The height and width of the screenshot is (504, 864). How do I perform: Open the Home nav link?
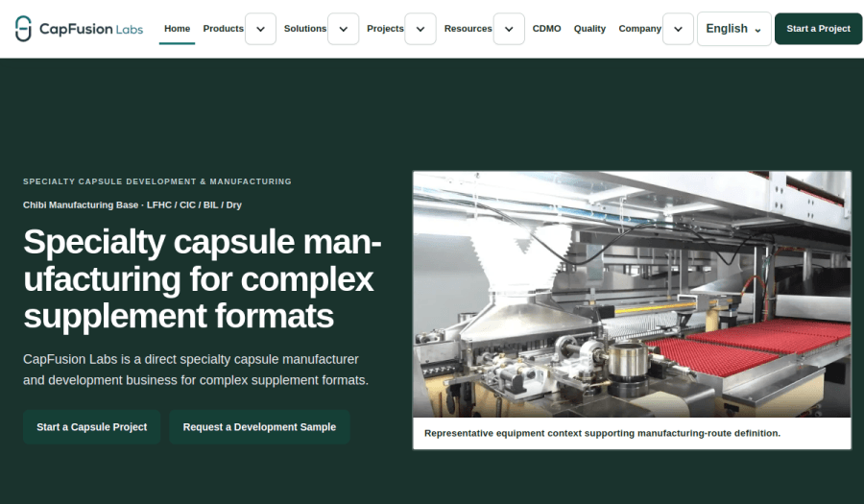tap(177, 29)
